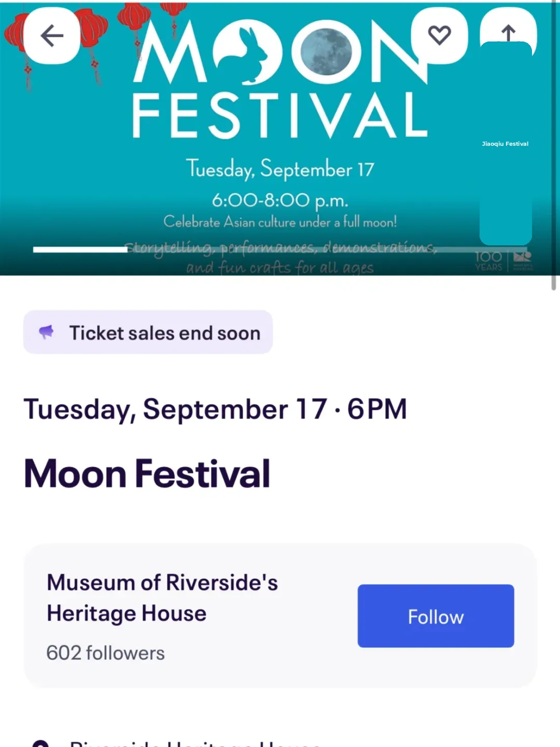Toggle following via the Follow button
Screen dimensions: 560x747
coord(435,616)
